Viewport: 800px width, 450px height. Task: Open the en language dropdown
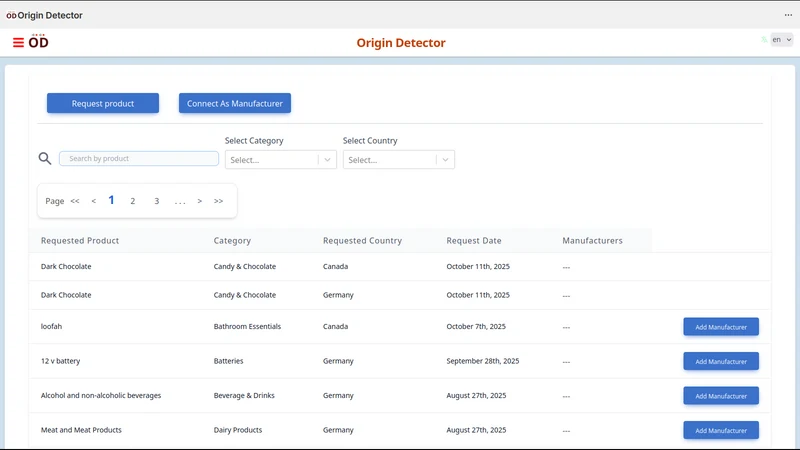[782, 39]
